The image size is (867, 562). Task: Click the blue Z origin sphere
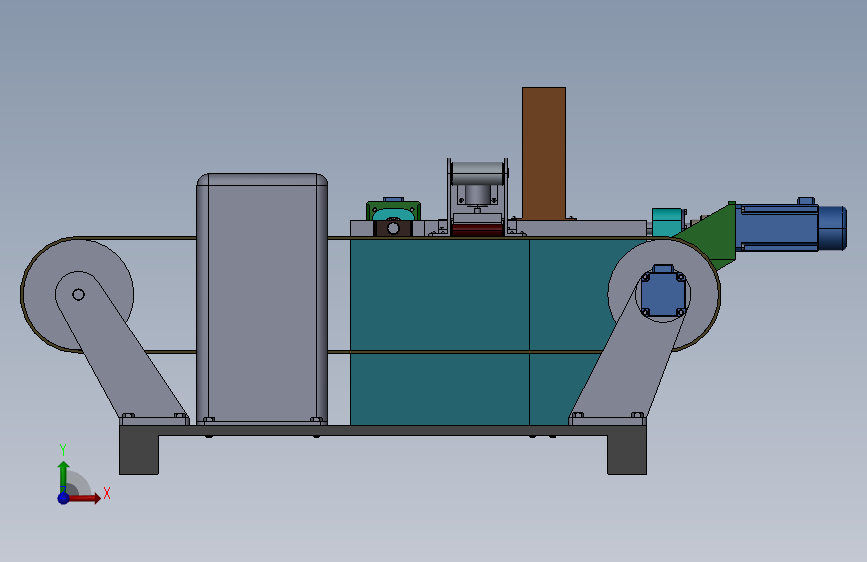[64, 498]
